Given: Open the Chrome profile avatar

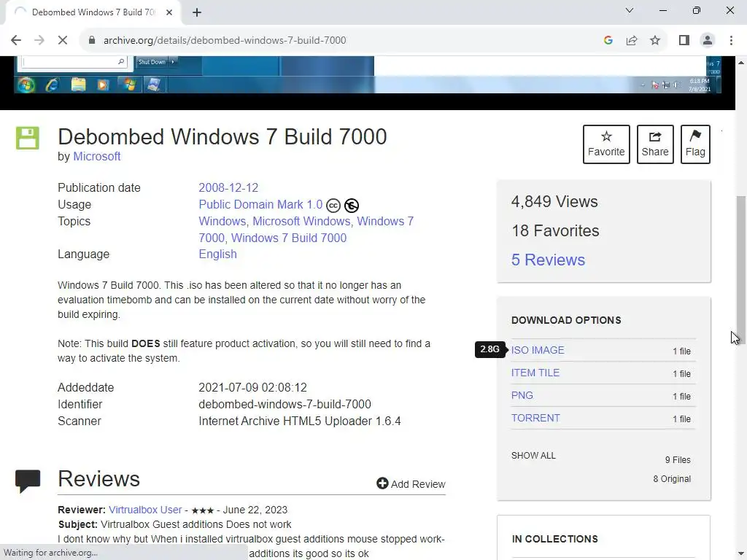Looking at the screenshot, I should (708, 41).
